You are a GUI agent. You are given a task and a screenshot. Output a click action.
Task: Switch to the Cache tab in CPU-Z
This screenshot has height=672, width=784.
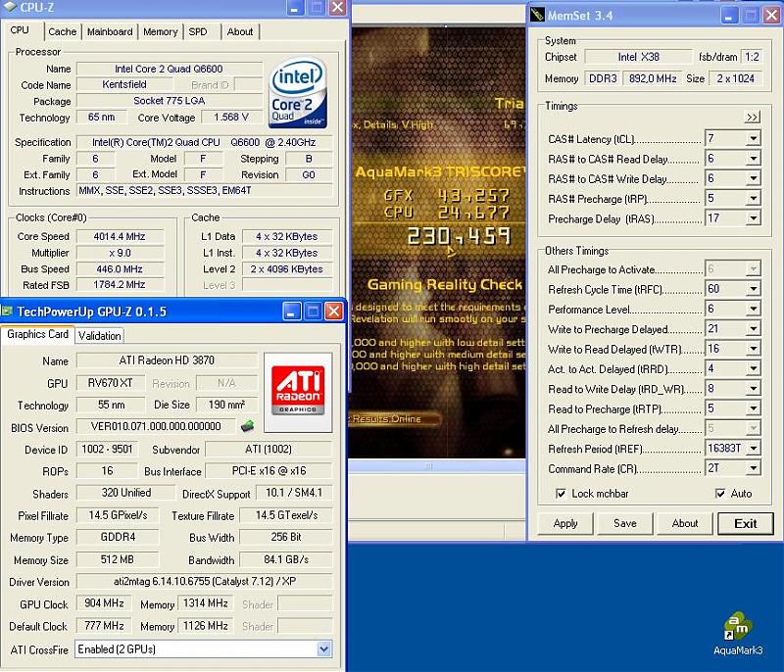point(63,31)
